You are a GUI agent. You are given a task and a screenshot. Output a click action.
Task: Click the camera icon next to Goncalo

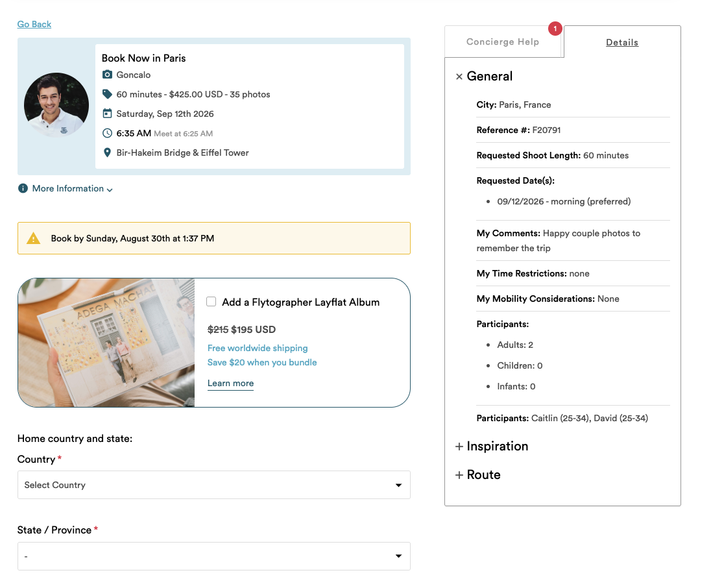107,75
